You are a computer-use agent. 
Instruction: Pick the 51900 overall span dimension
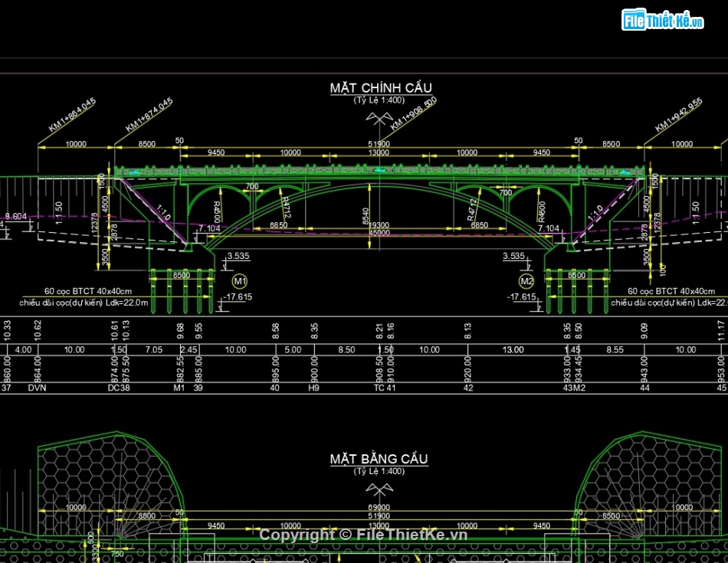[379, 144]
